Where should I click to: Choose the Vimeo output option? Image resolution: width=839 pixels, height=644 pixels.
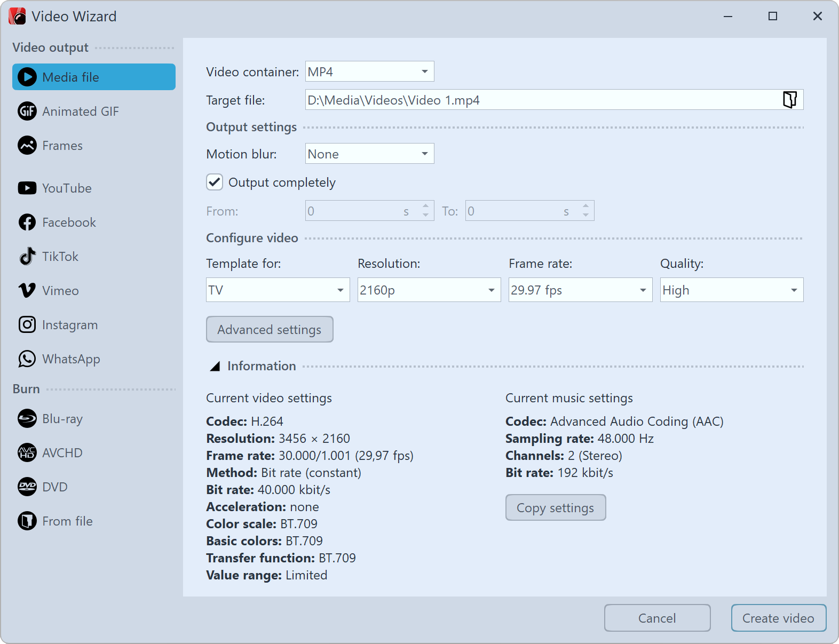94,291
